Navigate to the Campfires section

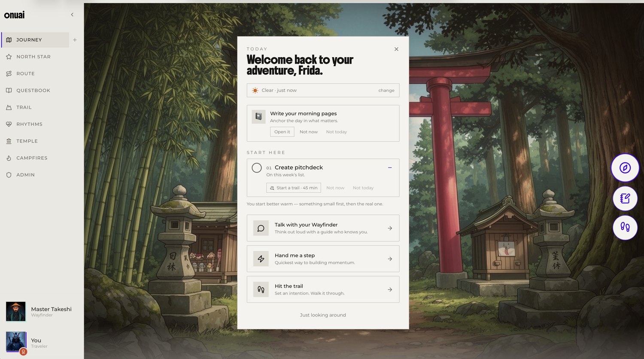tap(35, 158)
